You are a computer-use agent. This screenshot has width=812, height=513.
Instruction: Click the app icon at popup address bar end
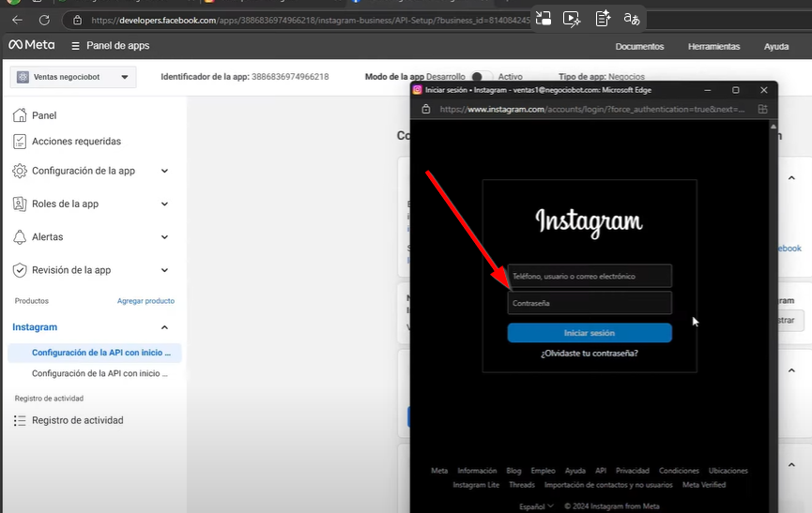(763, 109)
